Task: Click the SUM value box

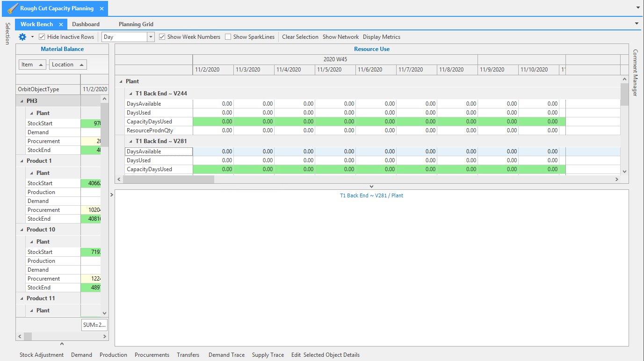Action: (x=94, y=325)
